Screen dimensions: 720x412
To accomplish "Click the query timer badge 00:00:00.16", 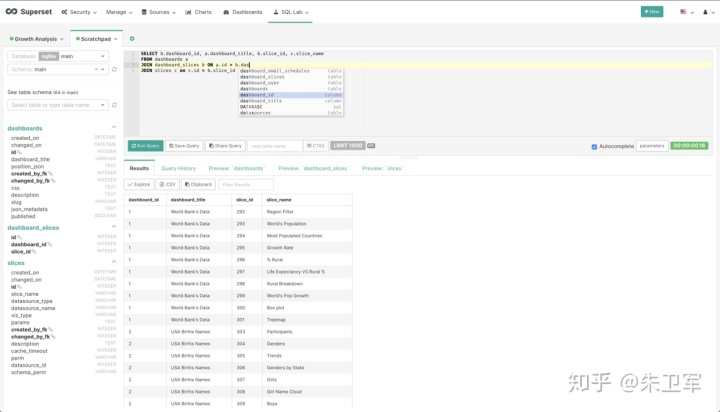I will [x=689, y=146].
